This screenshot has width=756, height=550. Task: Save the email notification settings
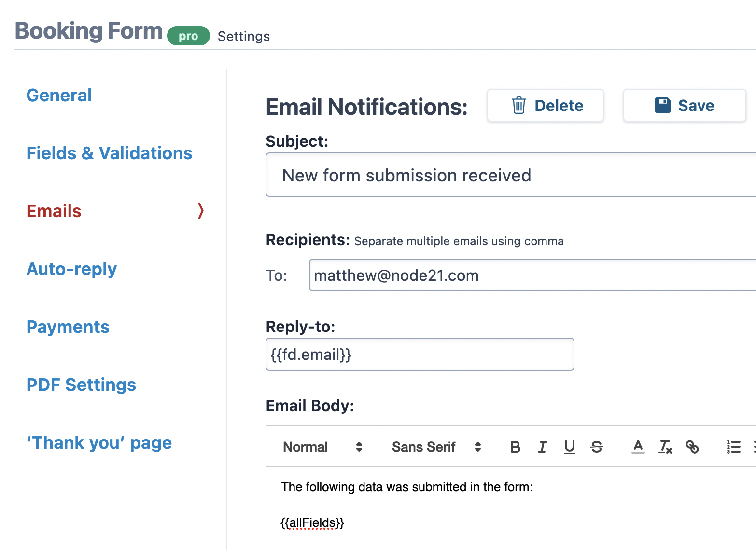[x=685, y=105]
